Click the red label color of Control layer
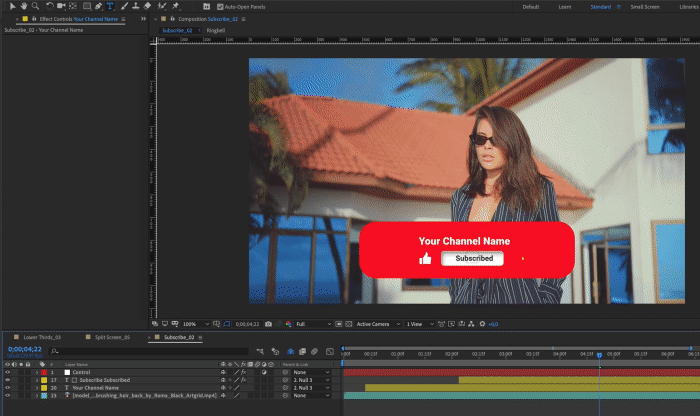This screenshot has height=416, width=700. pyautogui.click(x=44, y=372)
